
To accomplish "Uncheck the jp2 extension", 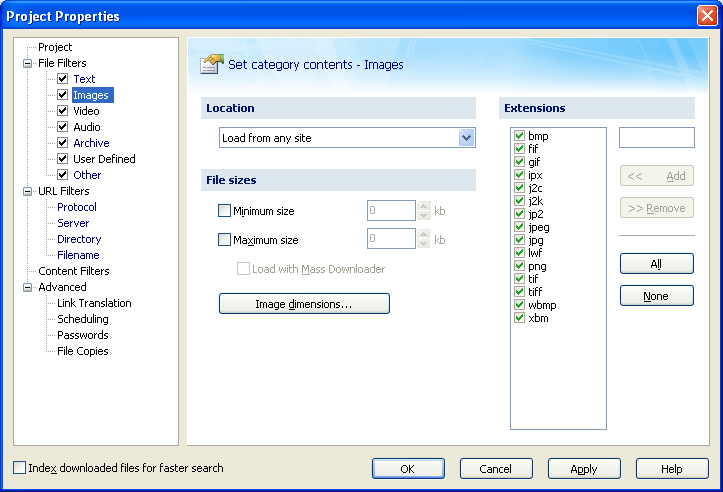I will [x=519, y=214].
